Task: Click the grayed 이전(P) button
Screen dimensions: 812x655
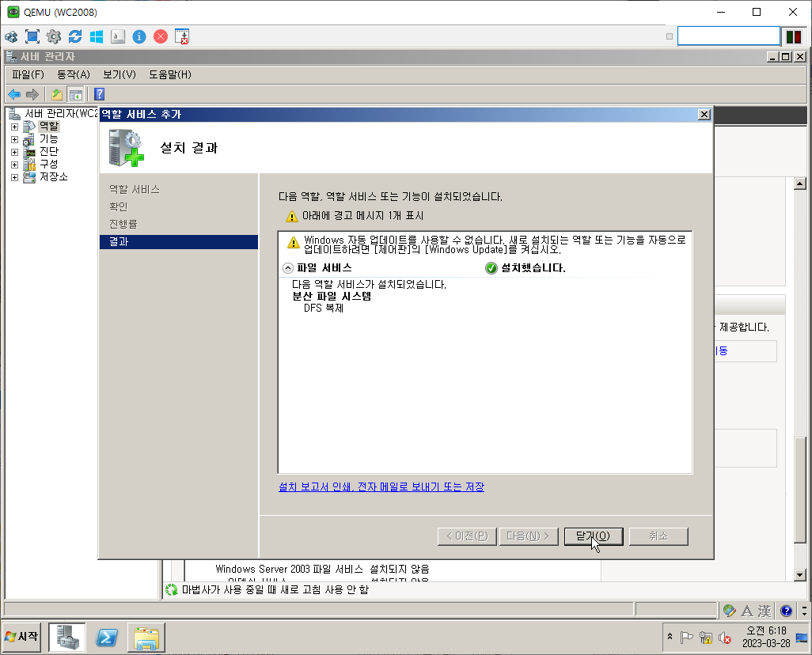Action: [467, 536]
